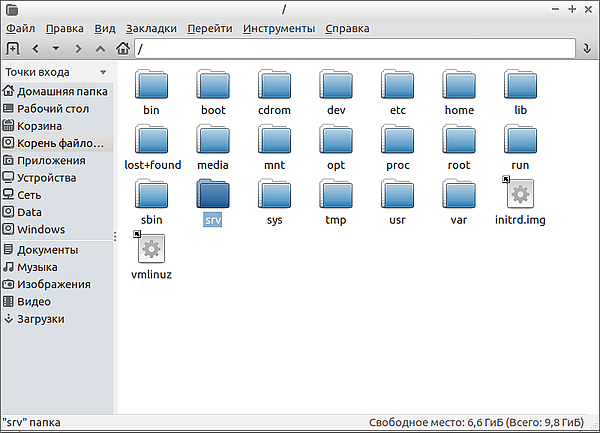Go up to the parent directory

point(100,48)
